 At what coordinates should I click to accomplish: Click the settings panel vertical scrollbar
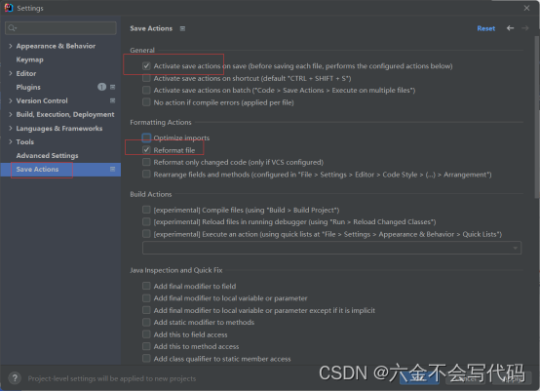point(536,117)
